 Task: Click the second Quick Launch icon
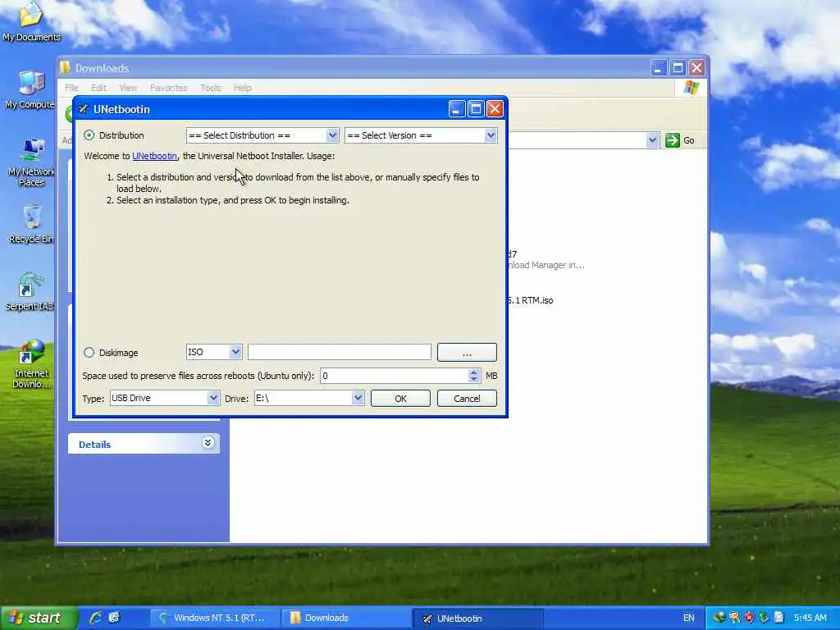click(114, 618)
